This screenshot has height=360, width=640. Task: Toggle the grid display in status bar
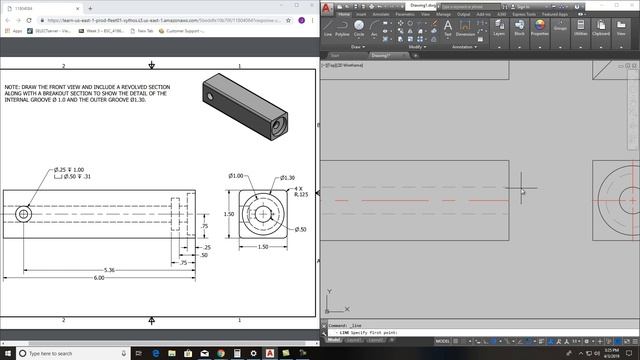456,341
